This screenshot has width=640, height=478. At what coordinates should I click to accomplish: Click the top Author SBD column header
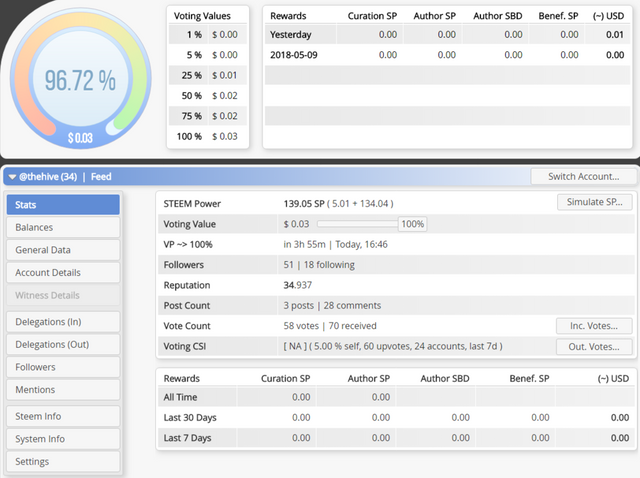(498, 16)
